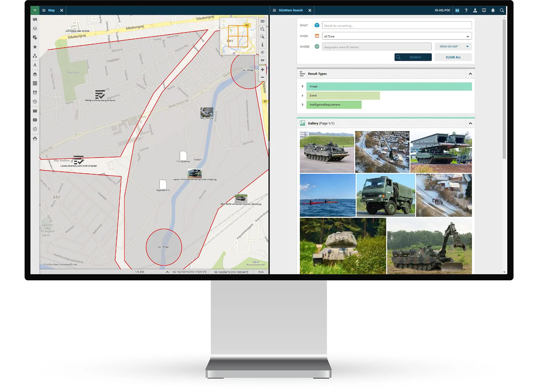Click the CLEAR ALL button
The height and width of the screenshot is (392, 539).
453,57
